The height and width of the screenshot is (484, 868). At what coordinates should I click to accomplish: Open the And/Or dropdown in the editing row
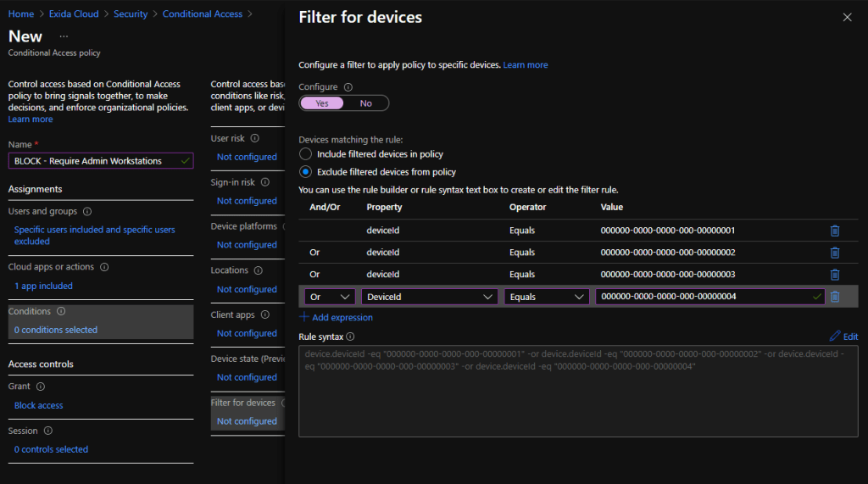click(330, 298)
